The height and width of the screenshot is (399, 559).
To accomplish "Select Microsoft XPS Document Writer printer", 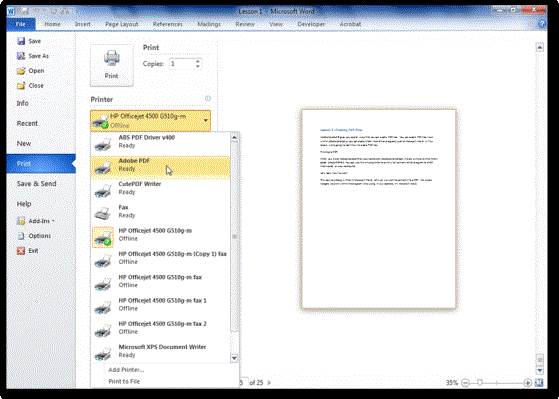I will pyautogui.click(x=160, y=351).
